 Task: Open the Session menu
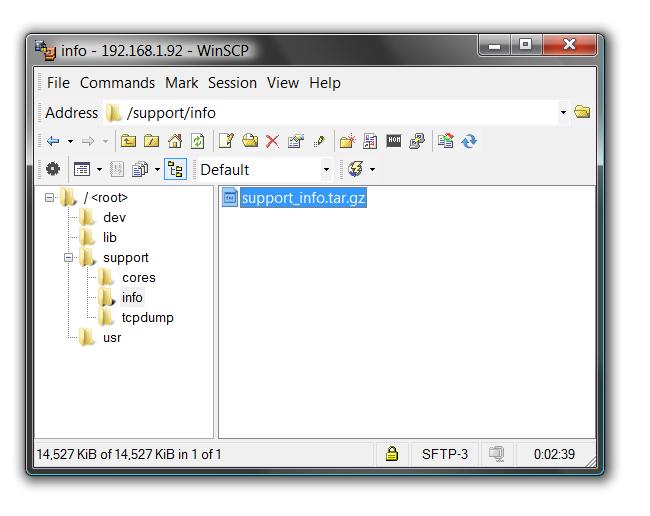coord(232,83)
